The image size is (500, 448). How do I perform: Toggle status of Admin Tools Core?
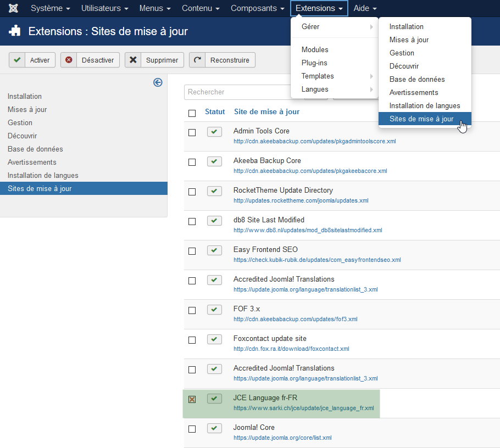click(214, 132)
